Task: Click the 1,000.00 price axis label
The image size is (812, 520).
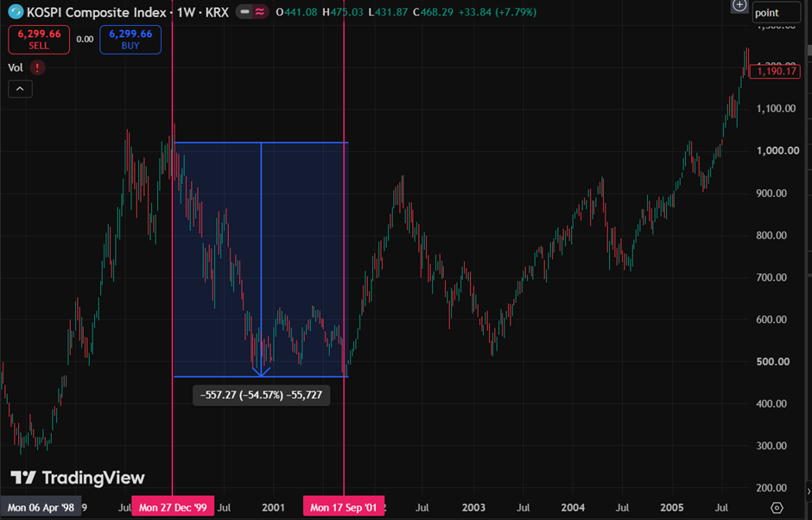Action: (x=776, y=150)
